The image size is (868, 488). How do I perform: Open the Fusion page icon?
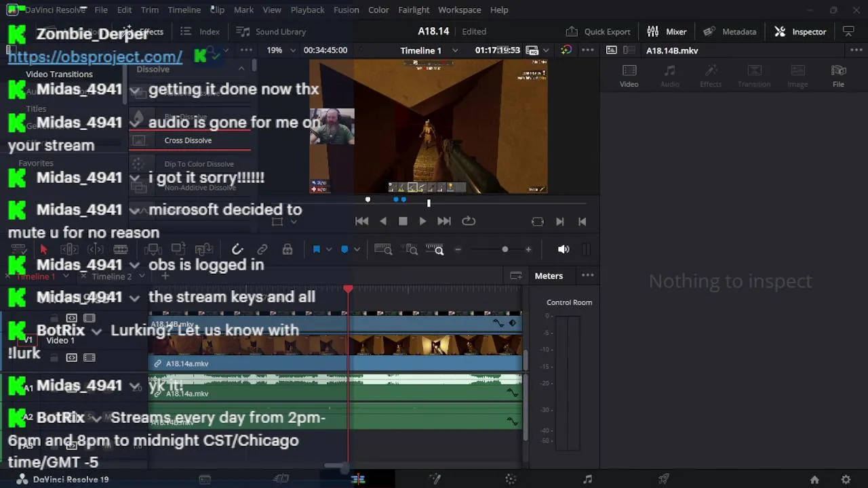[x=435, y=479]
